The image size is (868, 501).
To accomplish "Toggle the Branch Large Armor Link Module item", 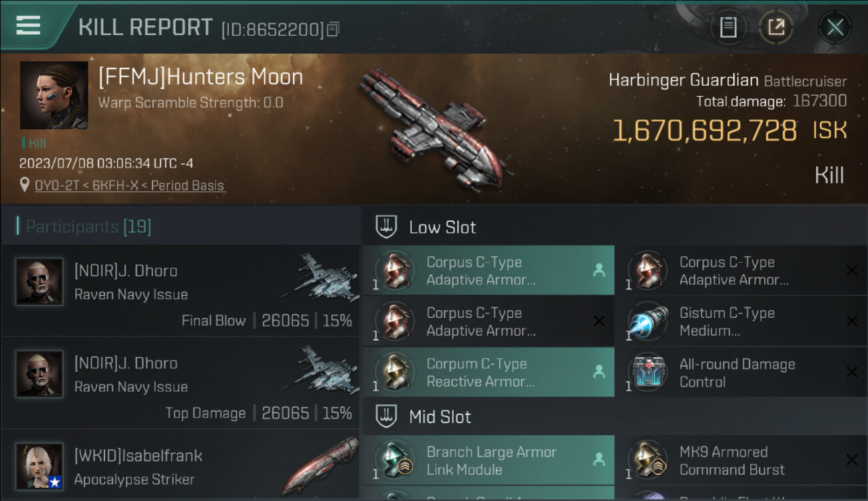I will tap(489, 460).
